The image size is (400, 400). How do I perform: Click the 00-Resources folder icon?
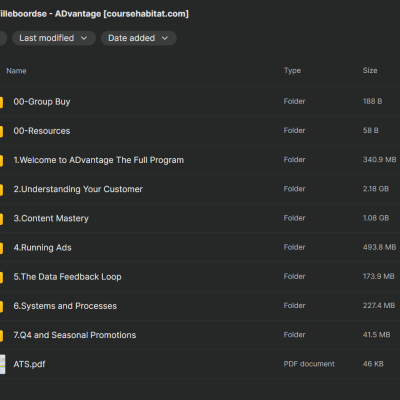(1, 131)
